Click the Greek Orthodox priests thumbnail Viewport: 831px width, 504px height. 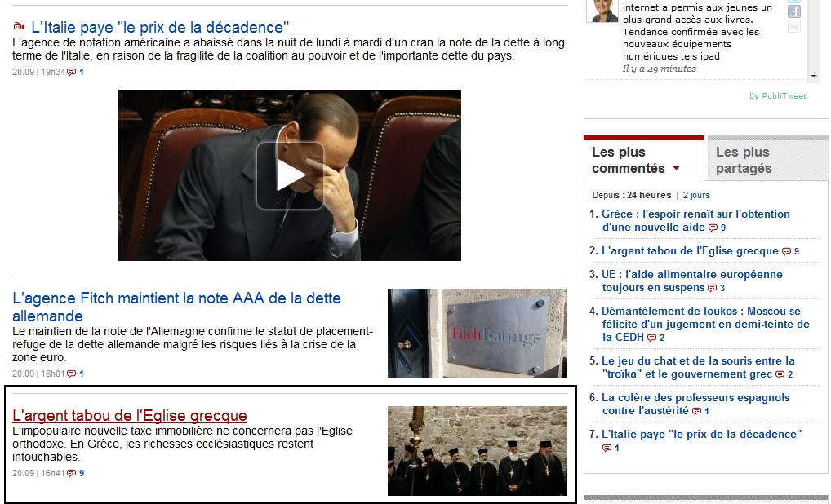[x=477, y=451]
